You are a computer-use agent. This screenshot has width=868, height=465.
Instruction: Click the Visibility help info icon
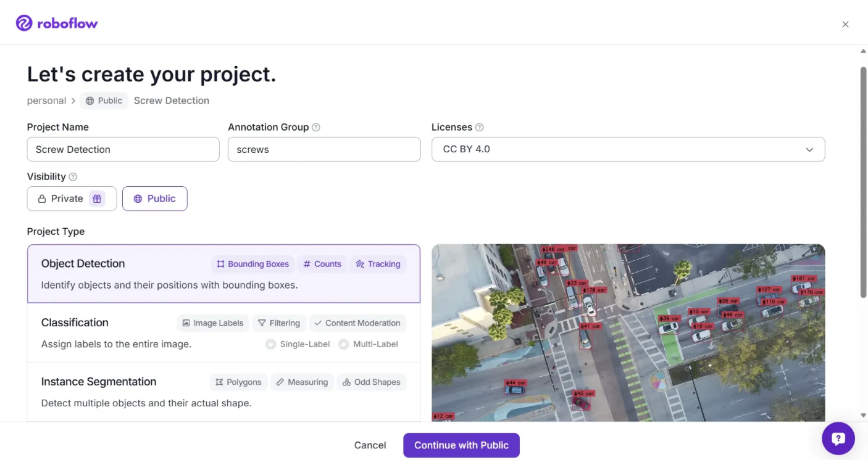click(x=73, y=177)
